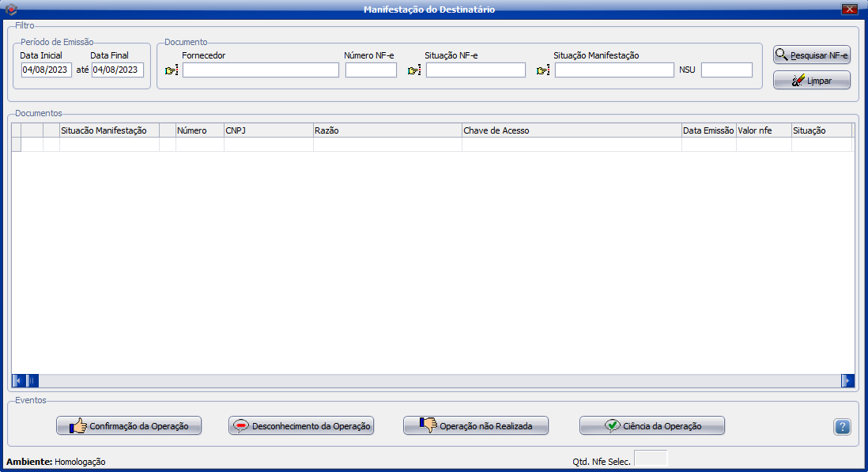868x472 pixels.
Task: Click the horizontal scrollbar left arrow
Action: [x=18, y=381]
